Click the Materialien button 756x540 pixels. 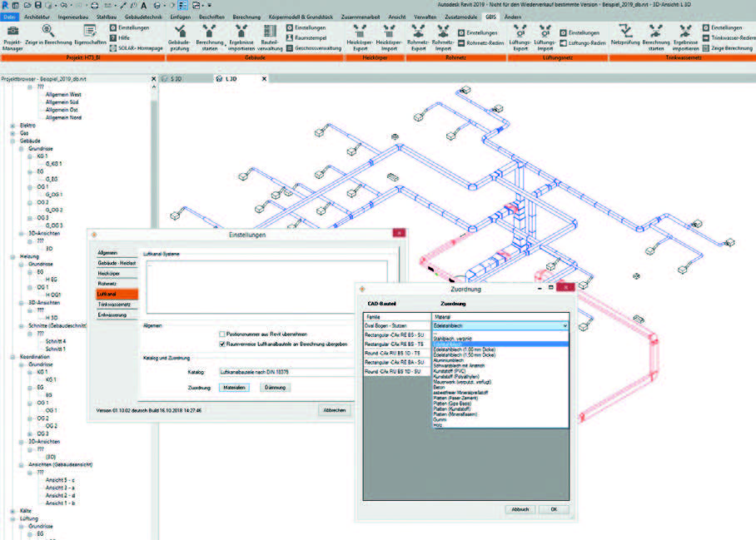click(x=234, y=387)
